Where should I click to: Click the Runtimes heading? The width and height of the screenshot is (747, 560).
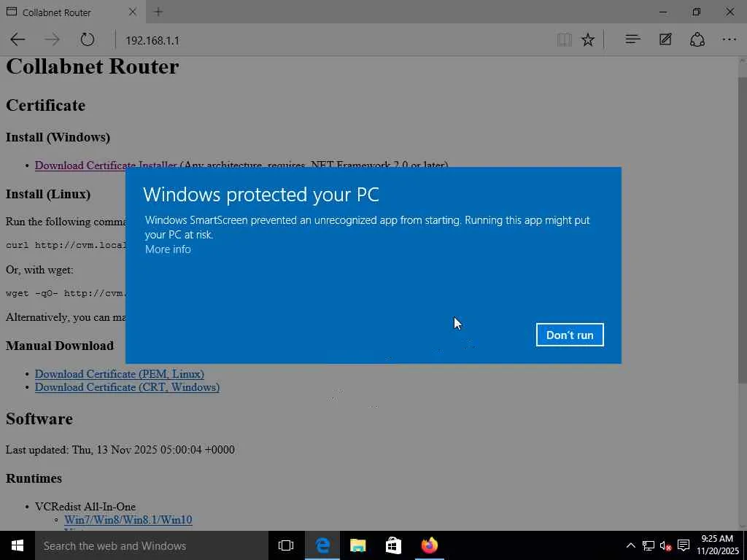[x=34, y=478]
